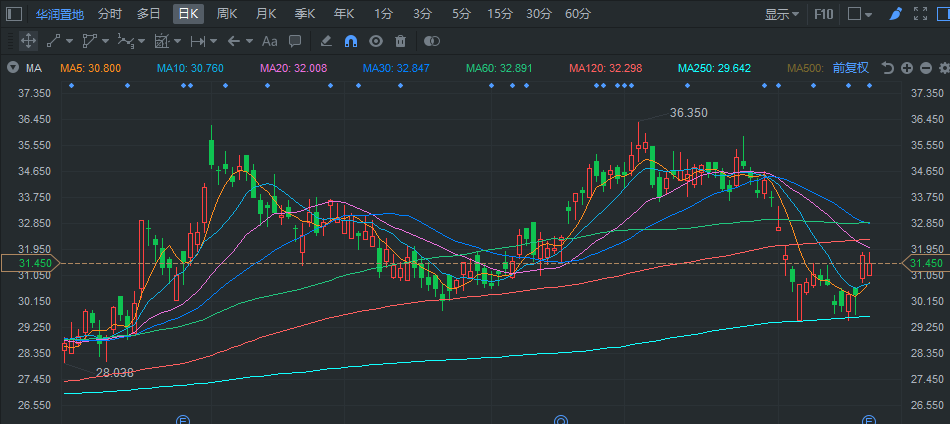This screenshot has width=950, height=424.
Task: Open indicator settings gear icon
Action: [x=944, y=68]
